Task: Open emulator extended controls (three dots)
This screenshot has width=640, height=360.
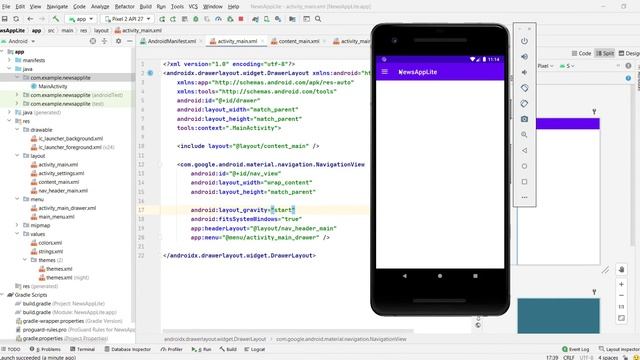Action: (x=524, y=198)
